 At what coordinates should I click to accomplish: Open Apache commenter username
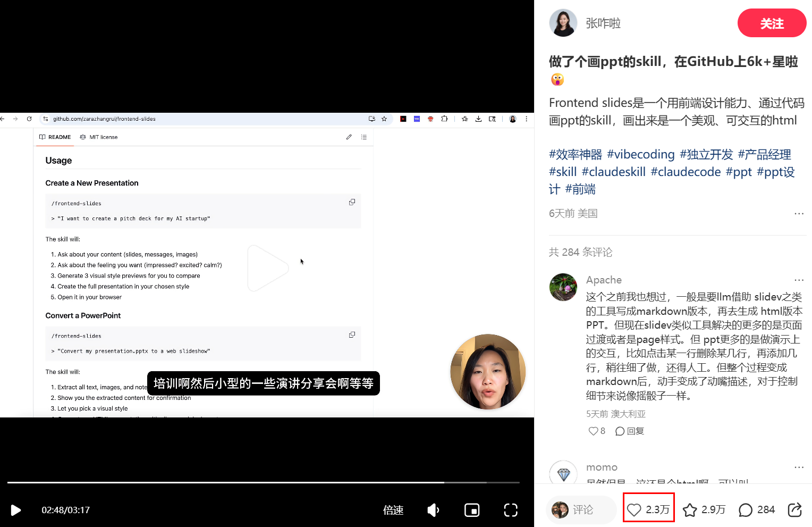[x=604, y=280]
